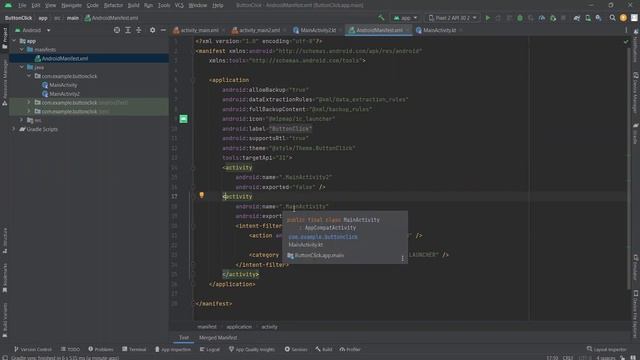Image resolution: width=640 pixels, height=360 pixels.
Task: Click the Make Project hammer icon
Action: pyautogui.click(x=381, y=18)
